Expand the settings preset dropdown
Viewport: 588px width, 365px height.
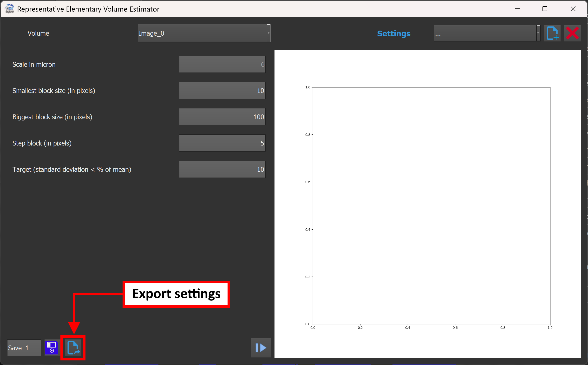(x=538, y=33)
